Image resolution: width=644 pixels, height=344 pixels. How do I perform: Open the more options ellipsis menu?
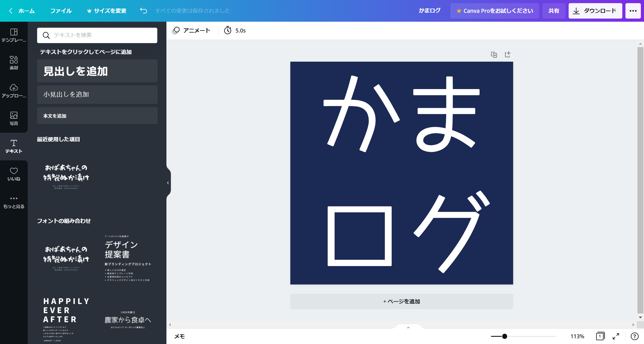tap(633, 11)
